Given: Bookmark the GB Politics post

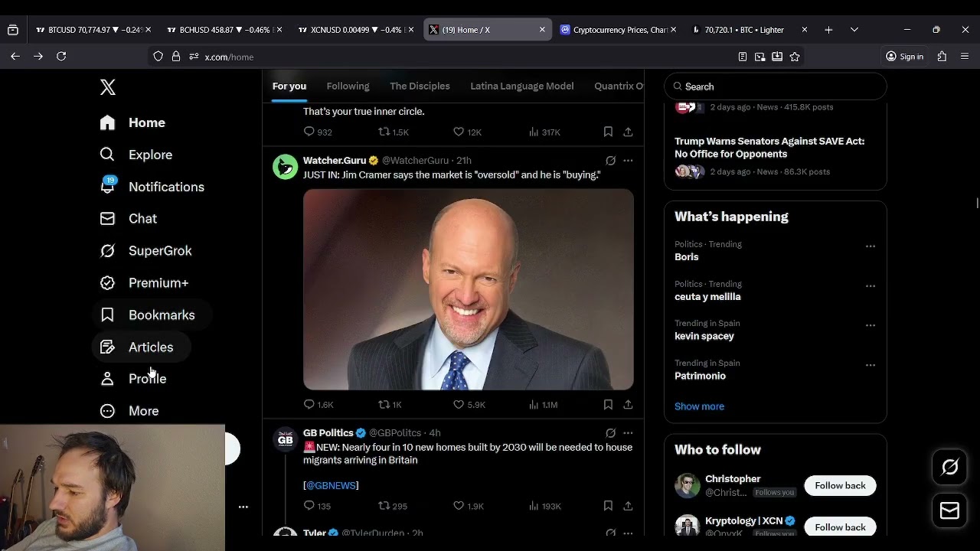Looking at the screenshot, I should pos(608,506).
